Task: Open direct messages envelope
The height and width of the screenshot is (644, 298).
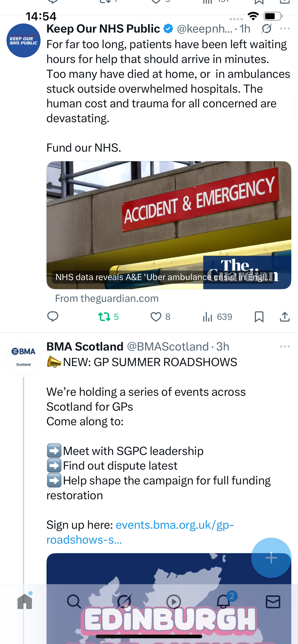Action: click(273, 602)
